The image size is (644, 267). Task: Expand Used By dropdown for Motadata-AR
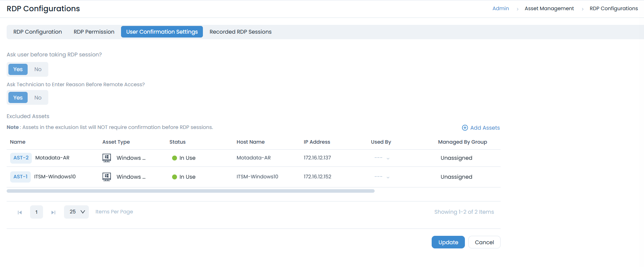388,158
